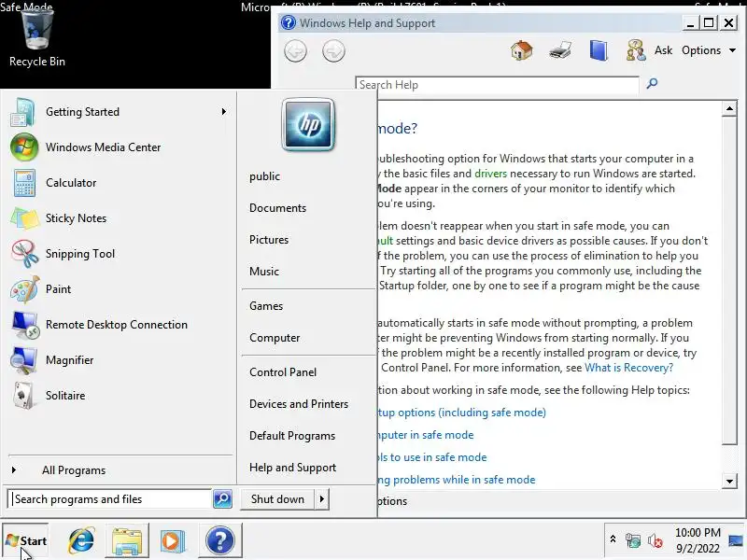
Task: Open the Calculator app
Action: click(x=119, y=183)
